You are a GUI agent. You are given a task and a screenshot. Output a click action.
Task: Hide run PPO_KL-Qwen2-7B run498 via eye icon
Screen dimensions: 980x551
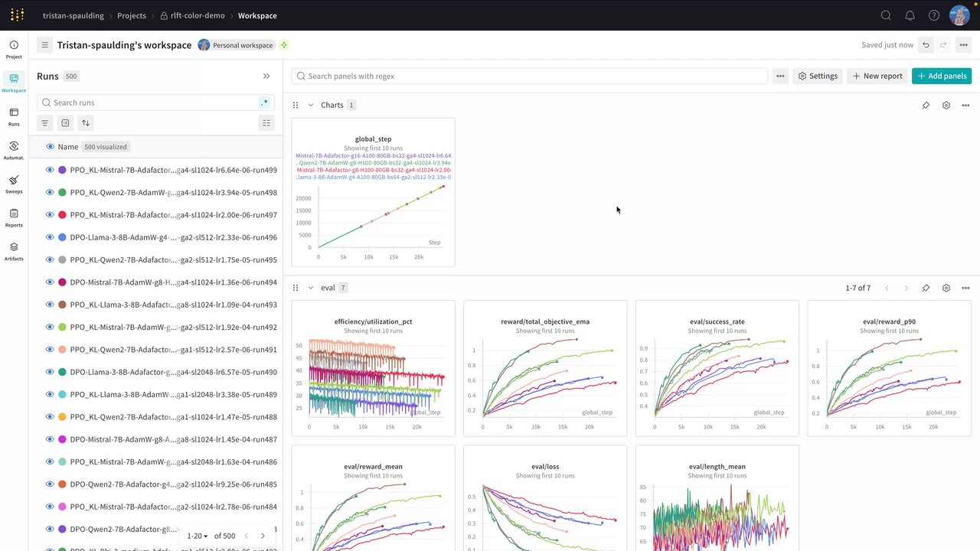50,192
